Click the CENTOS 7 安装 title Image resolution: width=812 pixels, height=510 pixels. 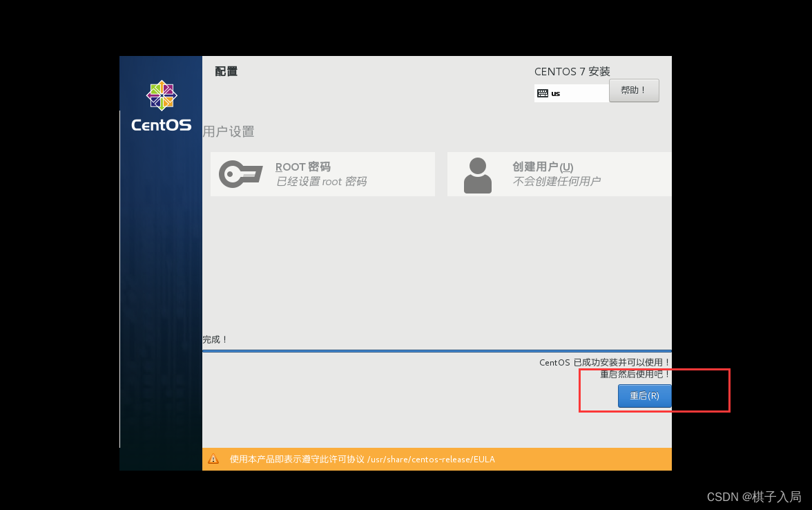pyautogui.click(x=572, y=72)
